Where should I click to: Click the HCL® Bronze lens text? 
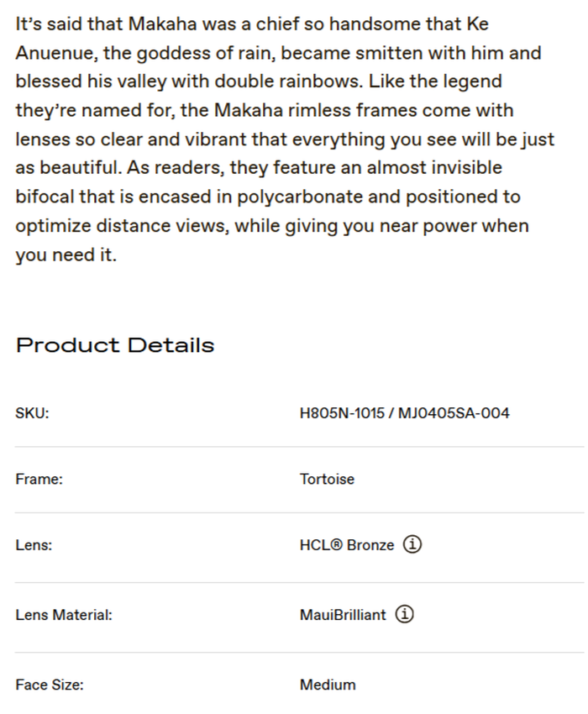(x=346, y=545)
